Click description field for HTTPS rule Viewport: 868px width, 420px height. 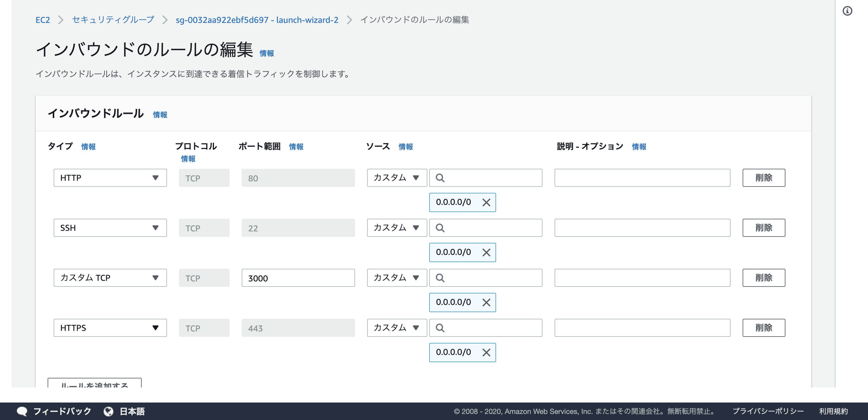pyautogui.click(x=642, y=328)
